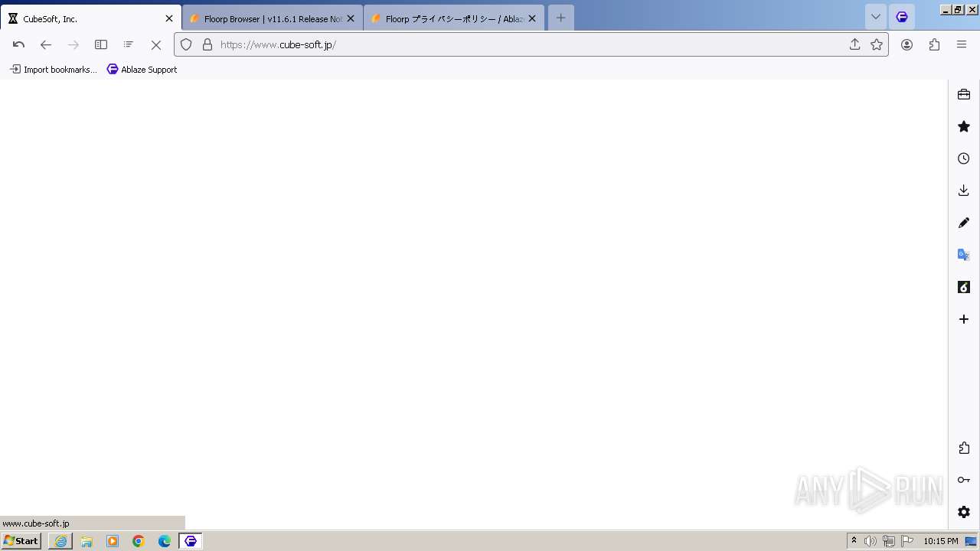Bookmark this page with star

click(877, 44)
